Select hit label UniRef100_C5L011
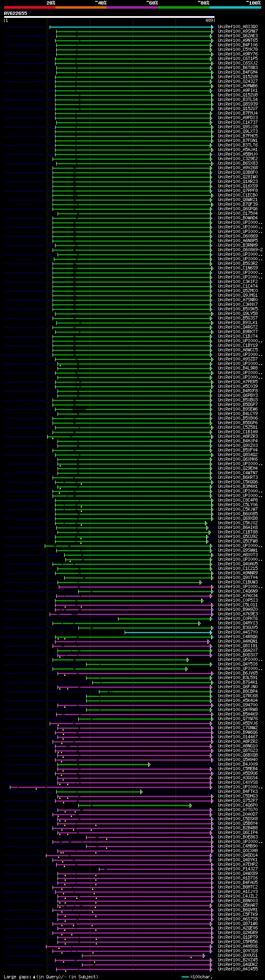The height and width of the screenshot is (980, 265). [238, 605]
